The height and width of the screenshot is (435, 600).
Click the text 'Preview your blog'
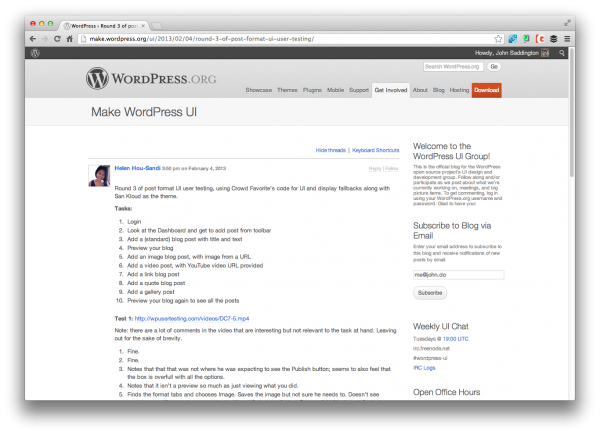[x=150, y=248]
